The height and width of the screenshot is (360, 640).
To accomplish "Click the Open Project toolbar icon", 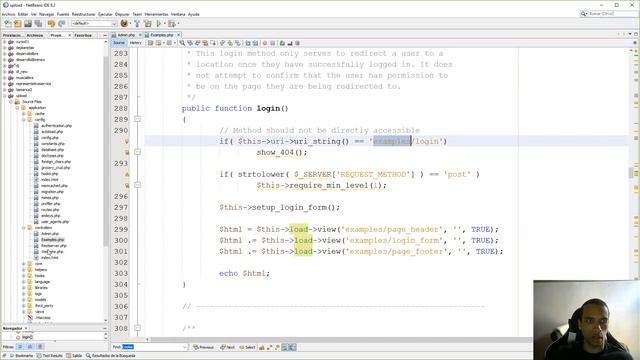I will click(28, 24).
